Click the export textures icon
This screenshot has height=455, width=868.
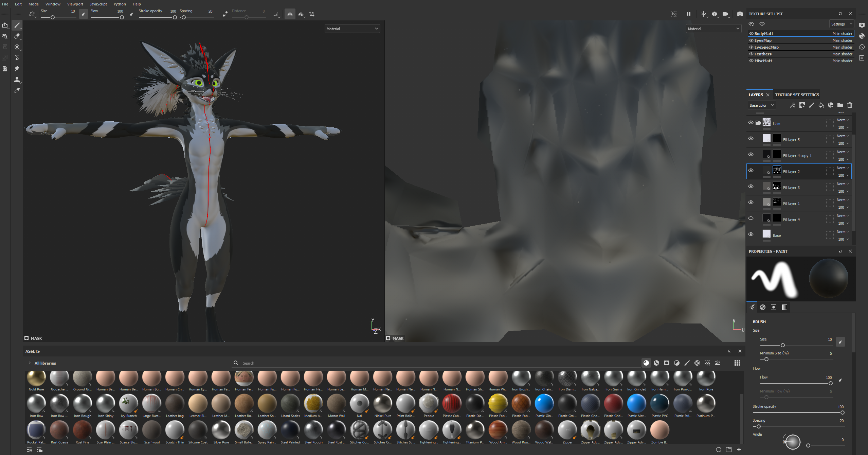[x=5, y=25]
